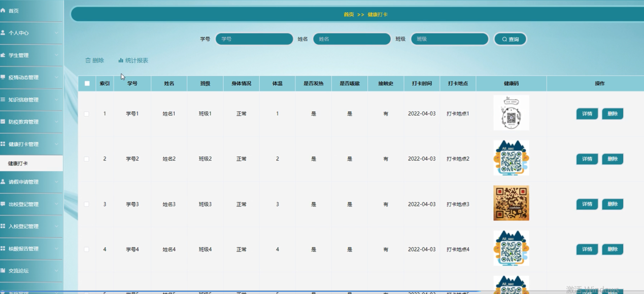The image size is (644, 294).
Task: Click the cell reading 姓名1
Action: coord(169,114)
